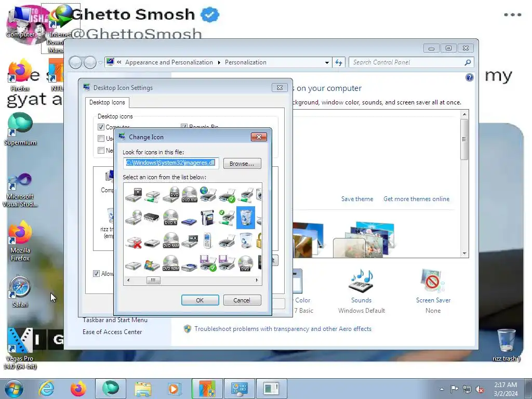Click Cancel in Change Icon dialog
The image size is (532, 399).
(x=242, y=300)
